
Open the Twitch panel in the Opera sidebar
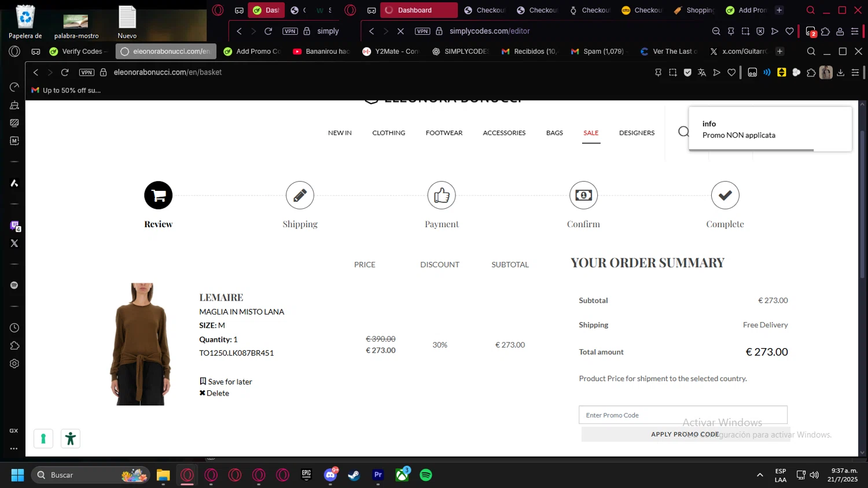tap(14, 225)
